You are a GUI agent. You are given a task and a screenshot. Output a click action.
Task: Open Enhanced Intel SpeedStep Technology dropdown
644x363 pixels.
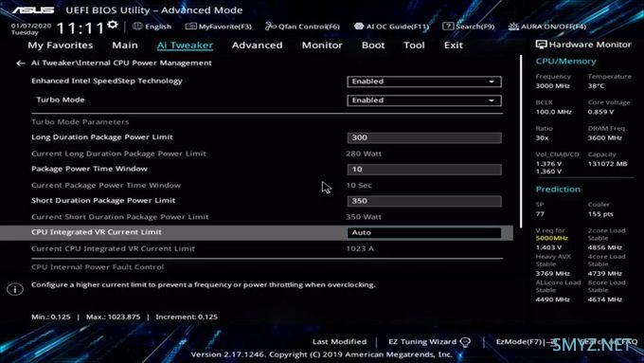pyautogui.click(x=424, y=82)
